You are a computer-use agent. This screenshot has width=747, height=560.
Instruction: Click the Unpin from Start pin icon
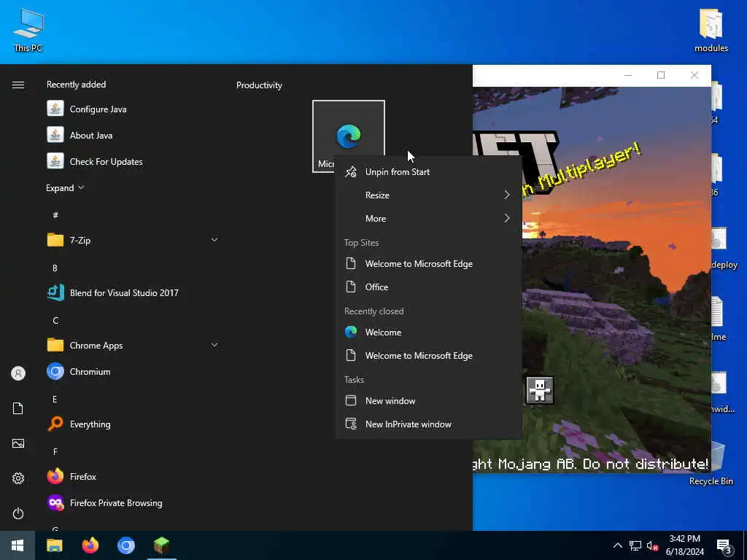pos(351,172)
